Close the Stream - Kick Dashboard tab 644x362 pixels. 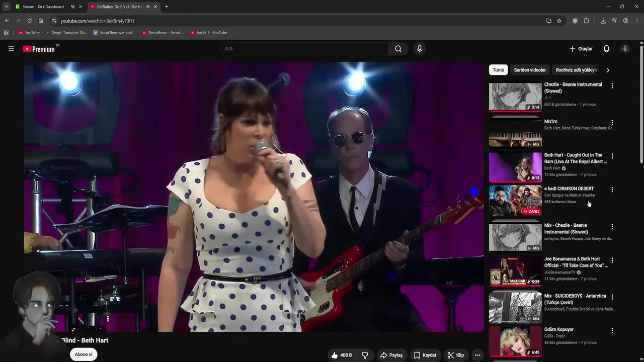tap(80, 7)
